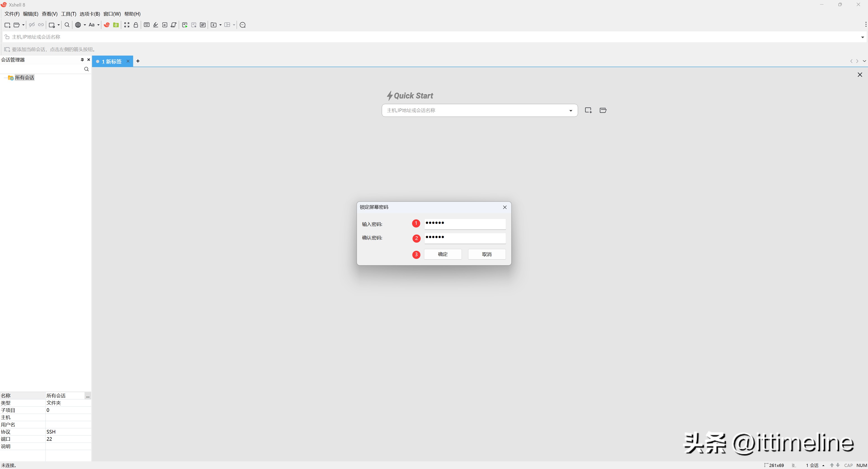Open the feedback chat bubble icon
The height and width of the screenshot is (469, 868).
tap(243, 25)
